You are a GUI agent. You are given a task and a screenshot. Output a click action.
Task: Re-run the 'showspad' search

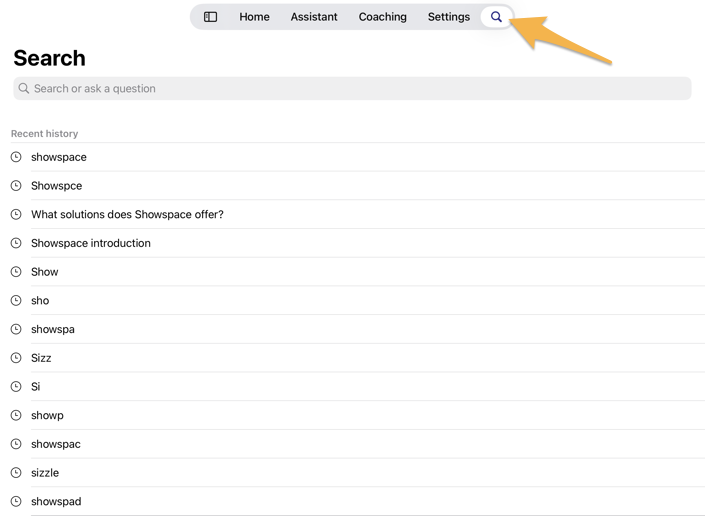[x=357, y=501]
